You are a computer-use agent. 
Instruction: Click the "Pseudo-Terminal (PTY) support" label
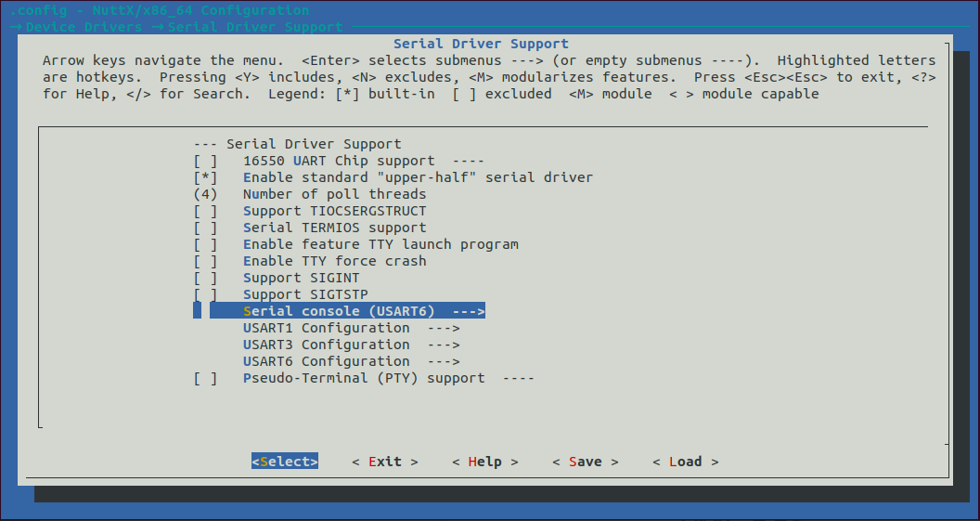coord(364,378)
